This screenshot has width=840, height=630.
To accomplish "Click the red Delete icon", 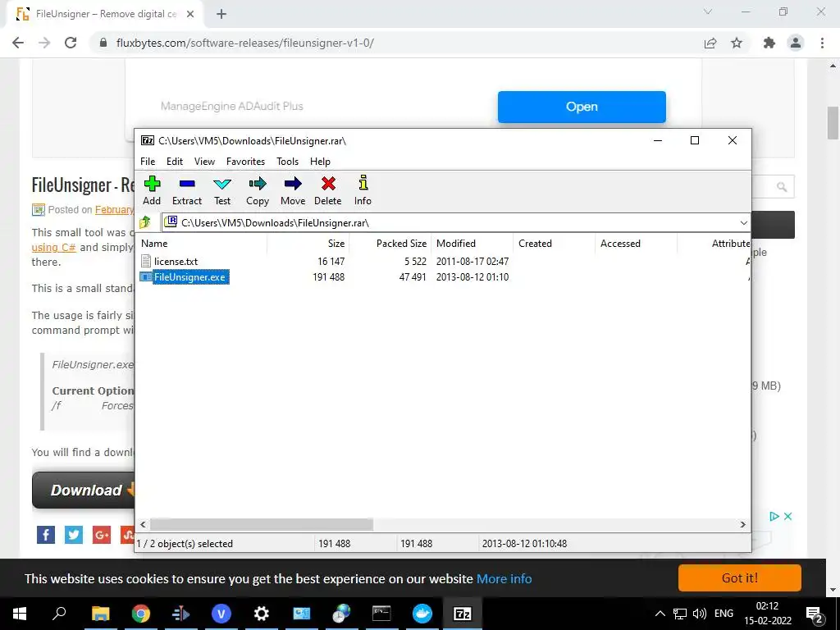I will (328, 184).
